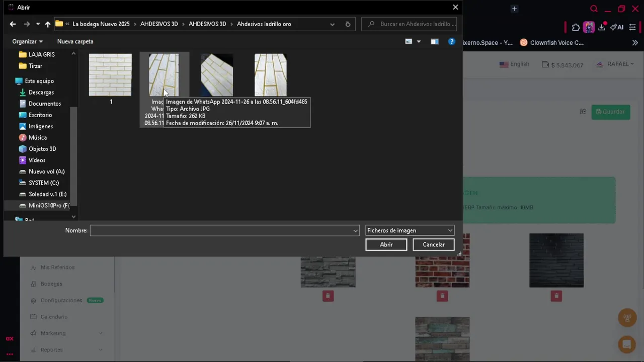
Task: Open the 'Ficheros de imagen' file type dropdown
Action: click(410, 230)
